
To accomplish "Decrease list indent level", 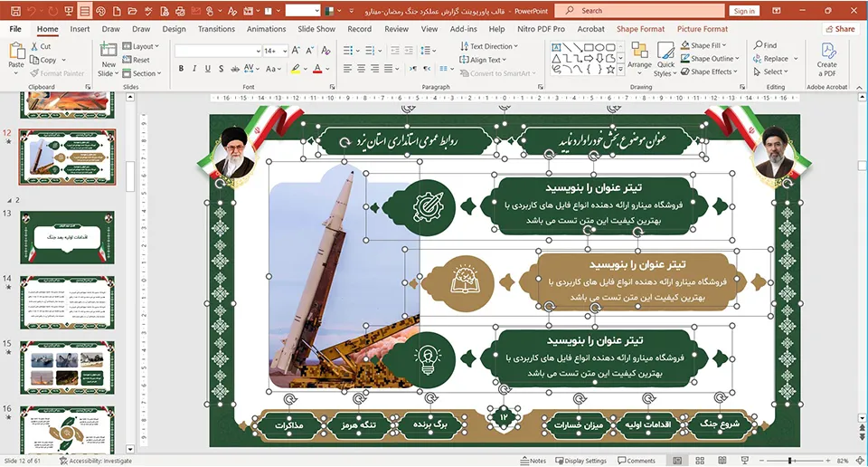I will (x=395, y=51).
